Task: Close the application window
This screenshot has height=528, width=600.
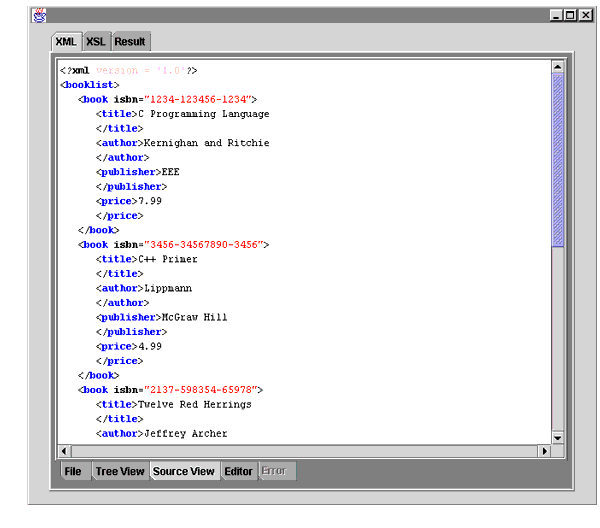Action: [x=586, y=15]
